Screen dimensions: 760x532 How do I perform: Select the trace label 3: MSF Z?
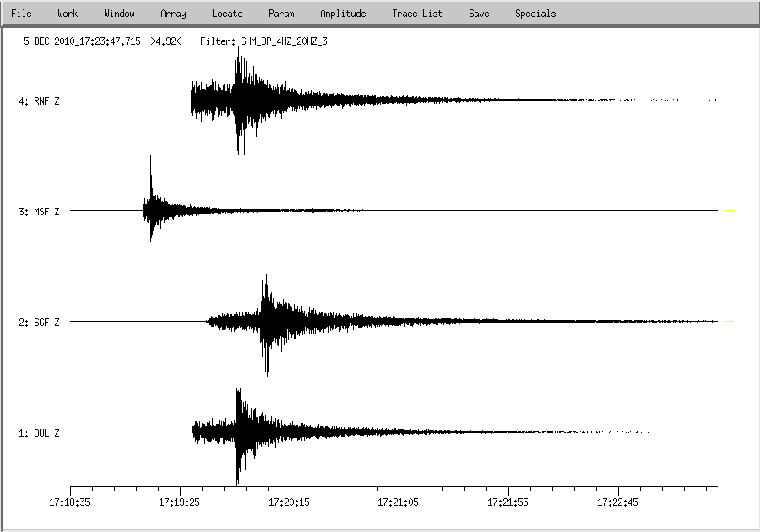tap(40, 211)
